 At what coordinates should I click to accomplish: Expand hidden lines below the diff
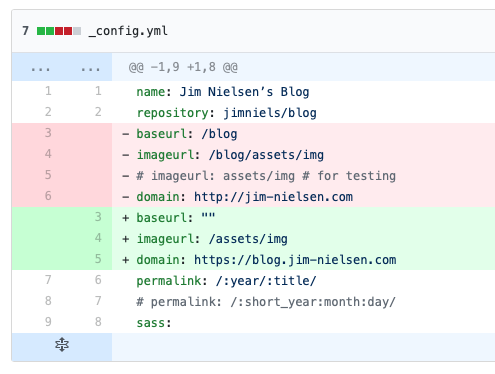tap(62, 345)
